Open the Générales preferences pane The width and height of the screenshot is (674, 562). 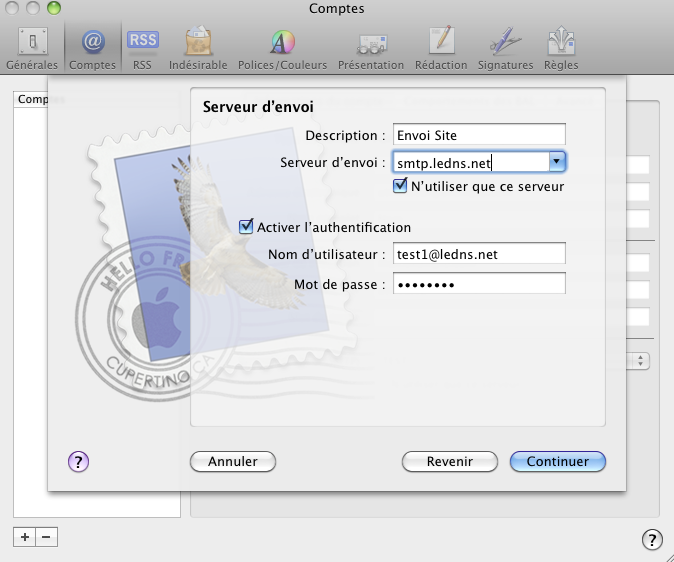coord(32,48)
